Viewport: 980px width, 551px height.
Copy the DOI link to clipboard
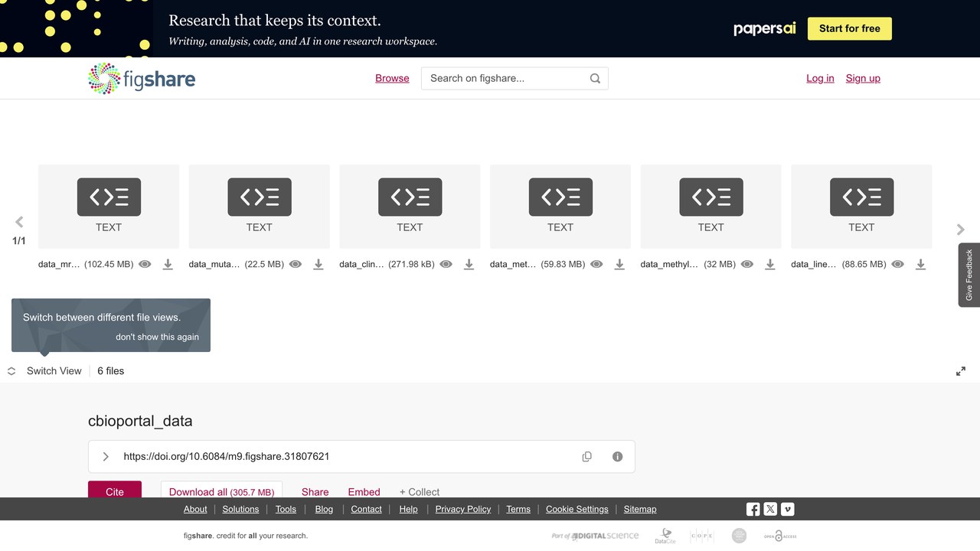[x=587, y=457]
